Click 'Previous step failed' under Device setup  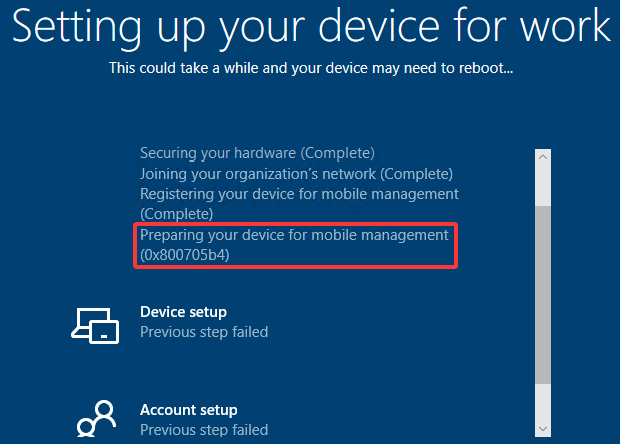(x=203, y=332)
